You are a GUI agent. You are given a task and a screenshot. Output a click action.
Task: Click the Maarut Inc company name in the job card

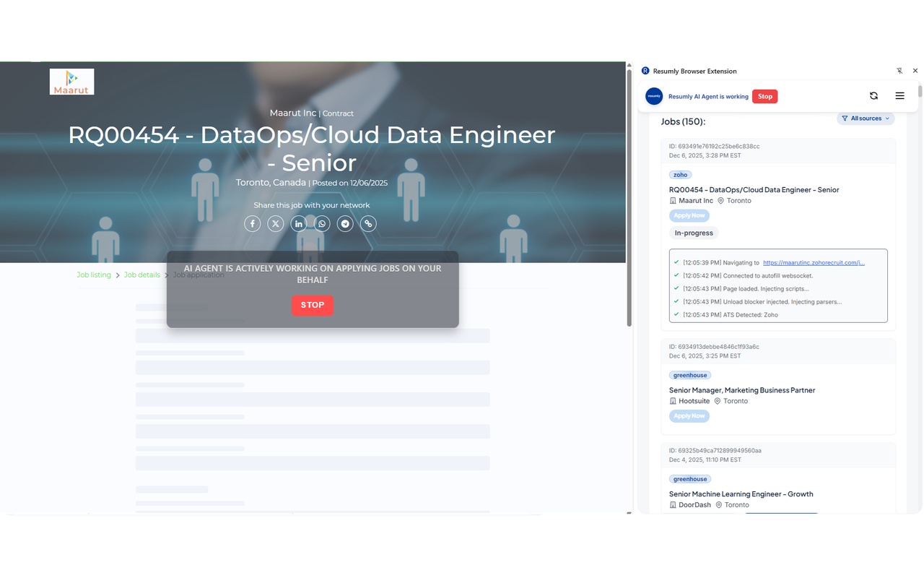pyautogui.click(x=696, y=201)
